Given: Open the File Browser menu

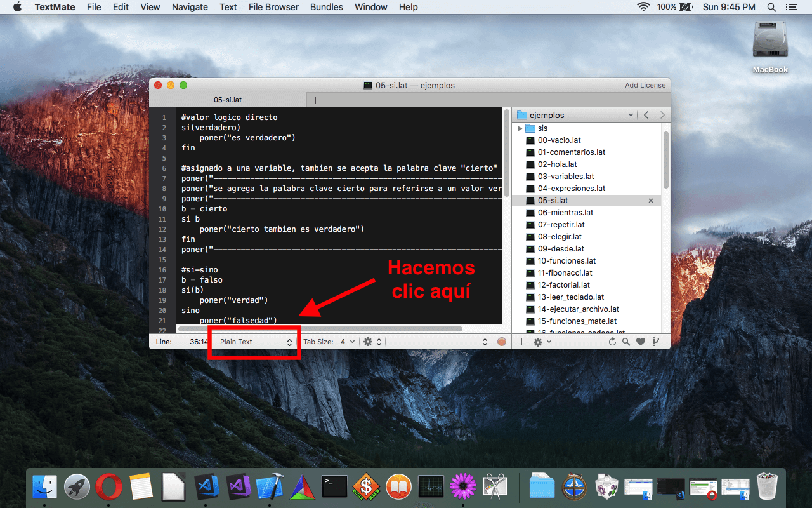Looking at the screenshot, I should (x=273, y=7).
